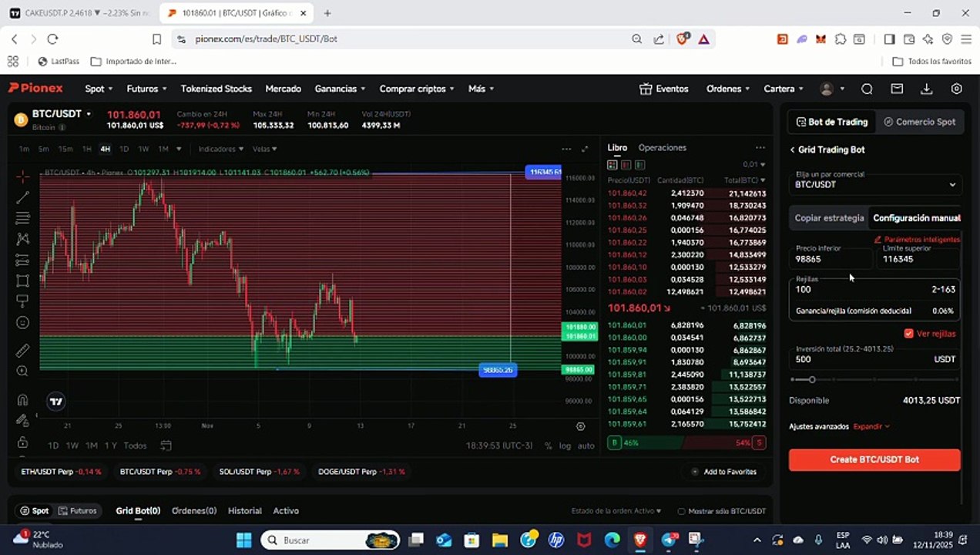Click the investment amount slider handle
This screenshot has width=980, height=555.
click(812, 379)
